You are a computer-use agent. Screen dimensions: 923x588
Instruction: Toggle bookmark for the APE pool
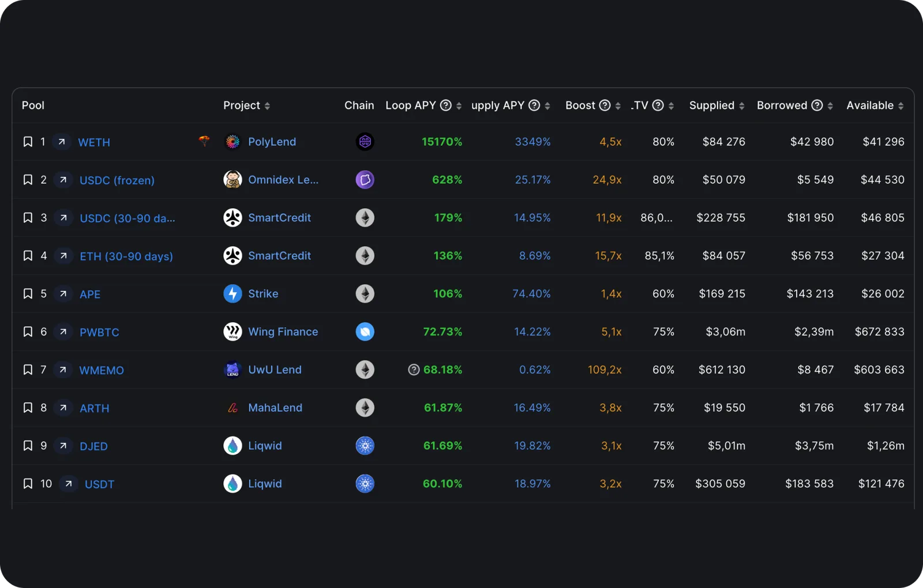28,294
